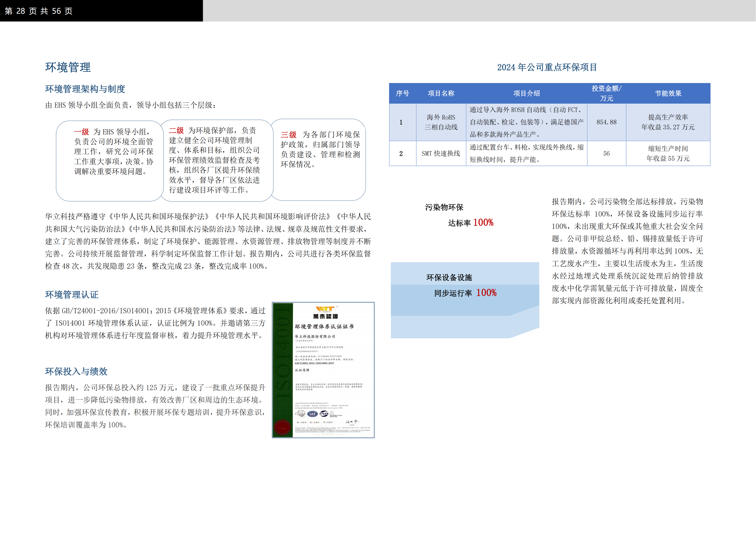
Task: Click the red seal stamp on certificate
Action: 282,427
